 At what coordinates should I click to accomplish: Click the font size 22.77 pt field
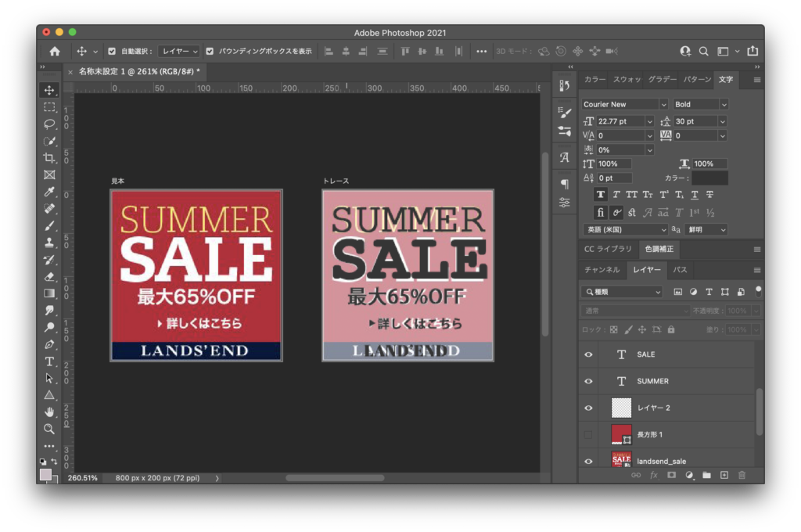(x=620, y=121)
